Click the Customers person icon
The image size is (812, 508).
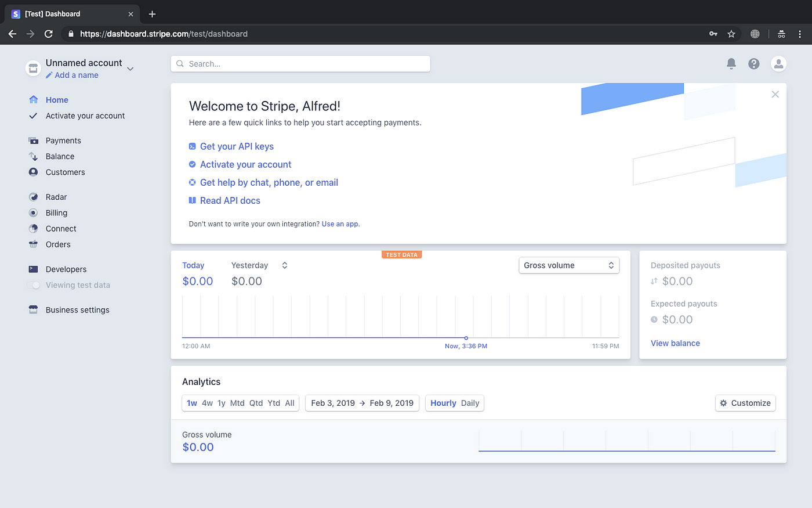click(x=34, y=172)
